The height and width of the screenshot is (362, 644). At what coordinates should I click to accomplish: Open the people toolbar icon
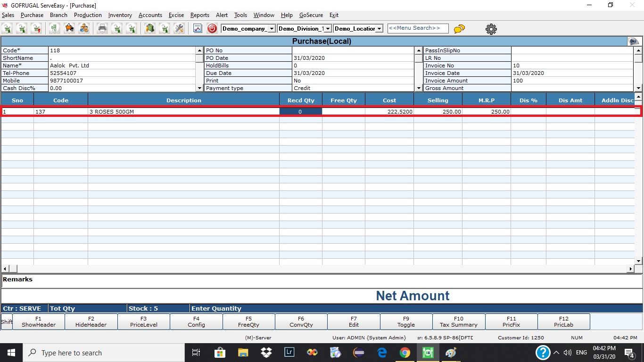pyautogui.click(x=84, y=28)
